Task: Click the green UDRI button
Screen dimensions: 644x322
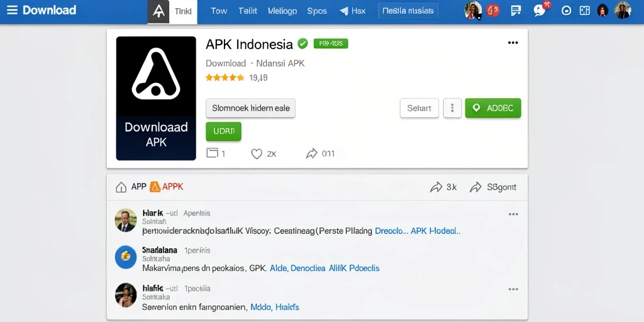Action: pyautogui.click(x=223, y=131)
